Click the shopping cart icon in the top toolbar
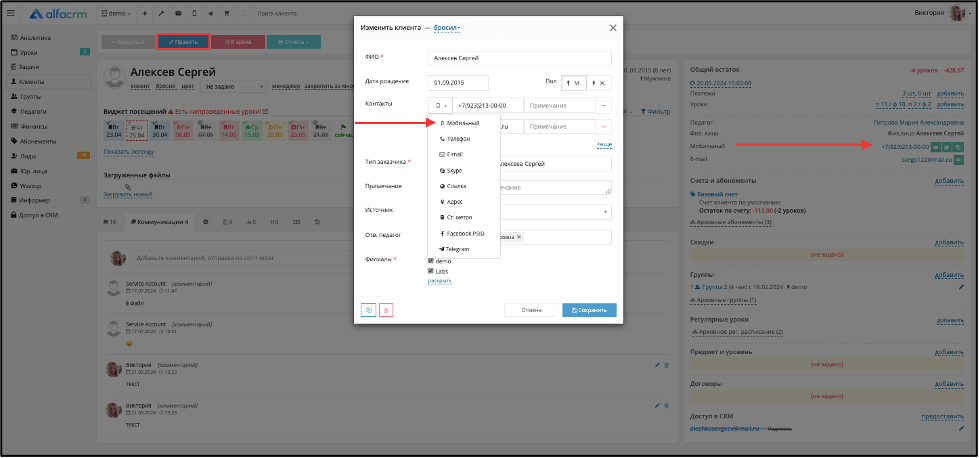Screen dimensions: 979x458 [225, 14]
